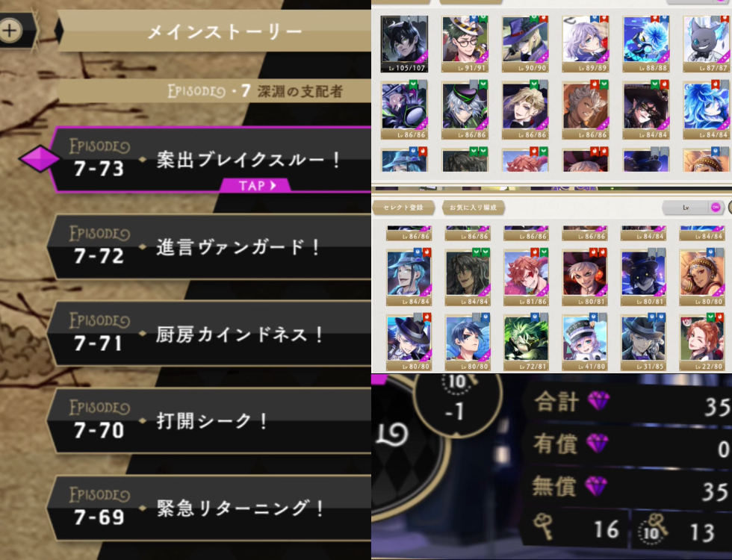Open Episode 7-69 緊急リターニング！
Viewport: 732px width, 560px height.
point(209,508)
